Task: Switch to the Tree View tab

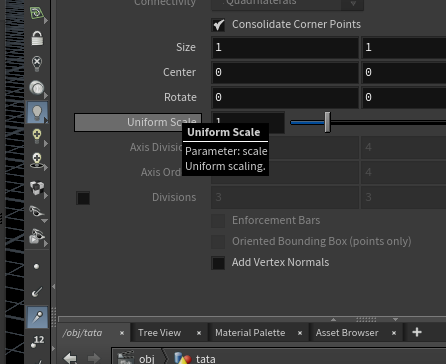Action: click(159, 333)
